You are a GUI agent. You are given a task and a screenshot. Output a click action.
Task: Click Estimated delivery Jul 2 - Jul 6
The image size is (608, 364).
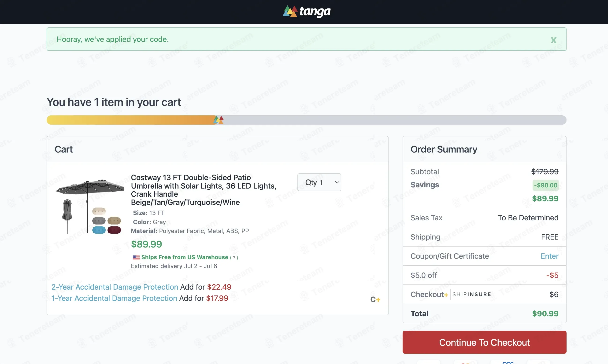pyautogui.click(x=174, y=266)
